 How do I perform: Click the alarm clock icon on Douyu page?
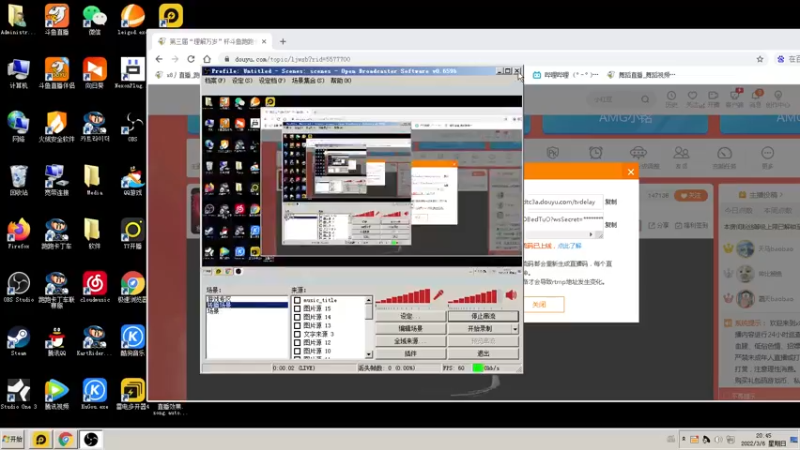point(595,153)
